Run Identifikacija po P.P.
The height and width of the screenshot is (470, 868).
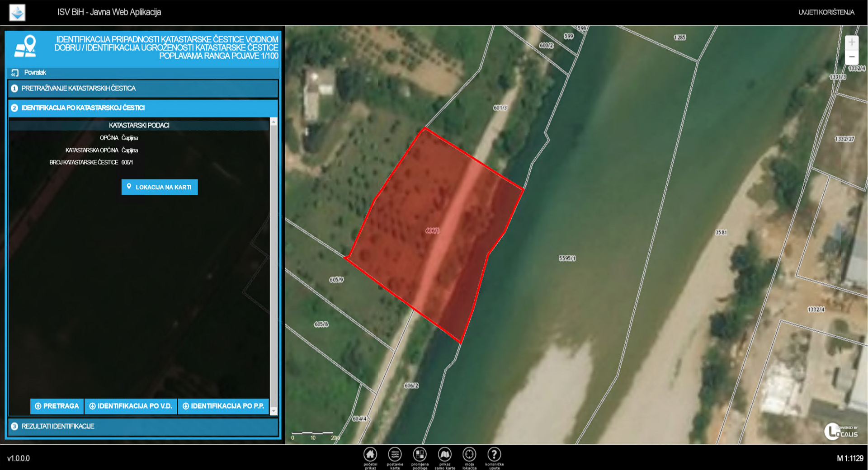coord(223,406)
